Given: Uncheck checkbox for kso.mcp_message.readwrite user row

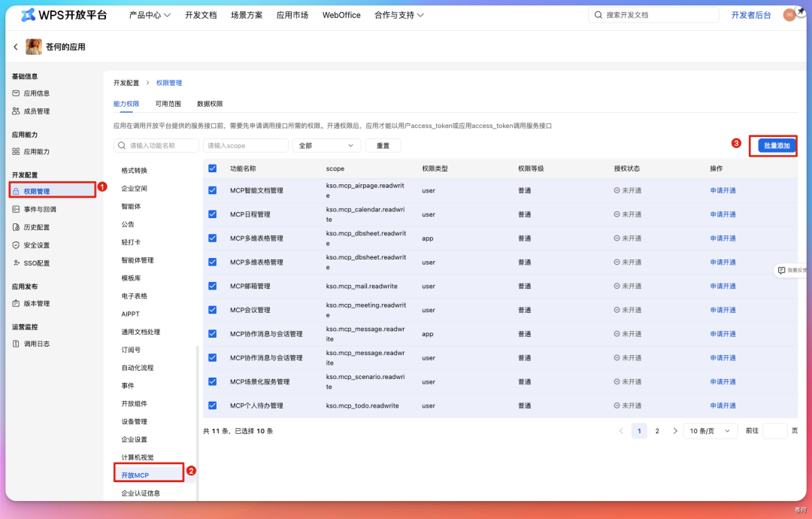Looking at the screenshot, I should click(x=212, y=358).
